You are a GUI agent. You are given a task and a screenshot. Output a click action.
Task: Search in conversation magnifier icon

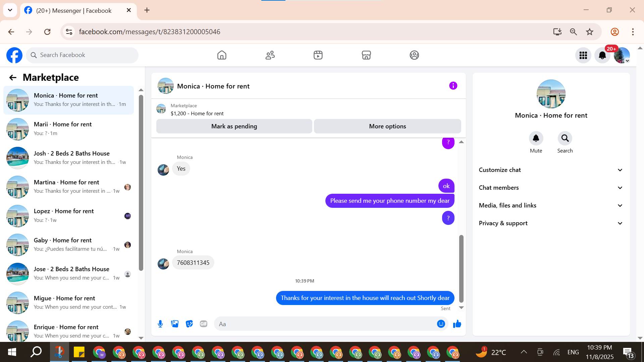coord(565,138)
